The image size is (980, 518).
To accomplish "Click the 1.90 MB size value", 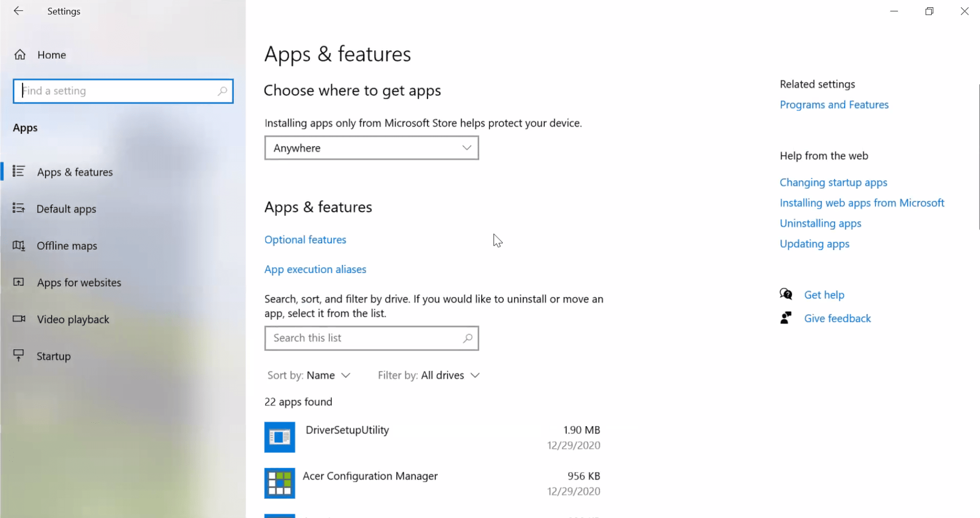I will 581,430.
